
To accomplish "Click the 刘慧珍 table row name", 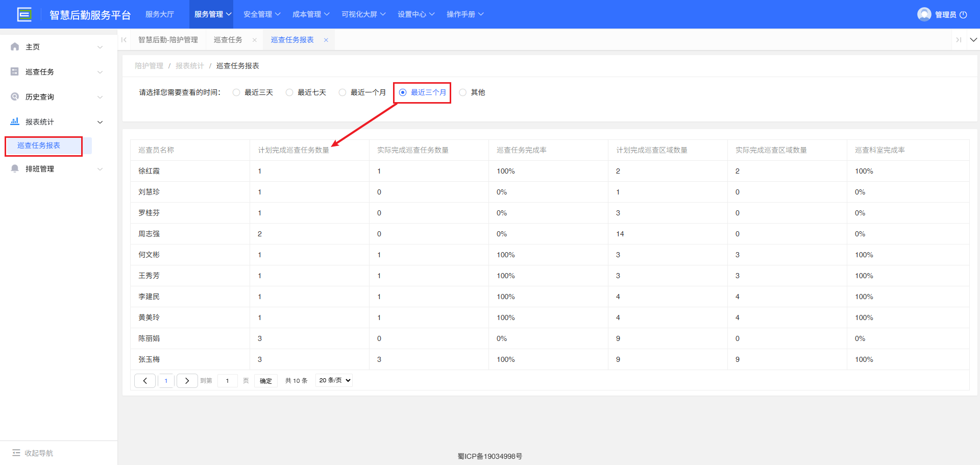I will [149, 192].
